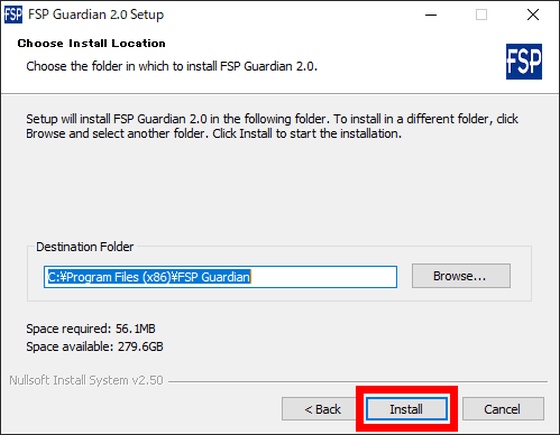Click the setup instructions paragraph text
Screen dimensions: 560x435
point(272,126)
